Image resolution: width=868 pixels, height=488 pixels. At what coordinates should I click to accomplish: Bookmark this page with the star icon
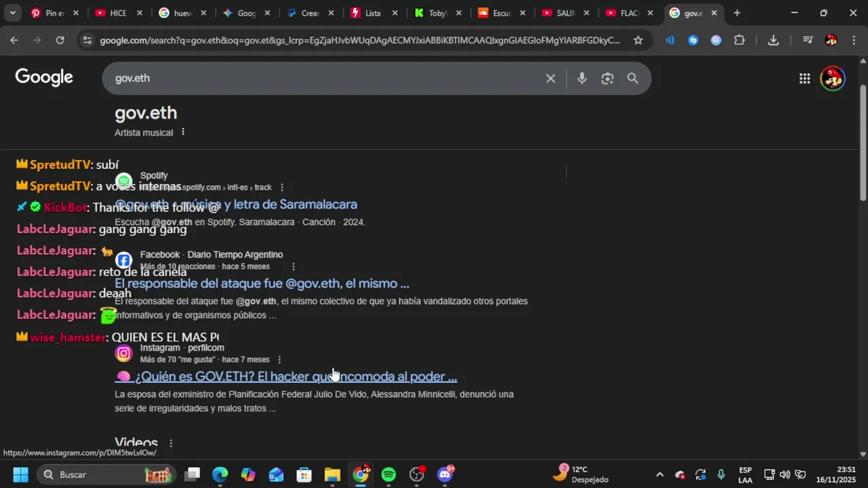click(x=638, y=40)
